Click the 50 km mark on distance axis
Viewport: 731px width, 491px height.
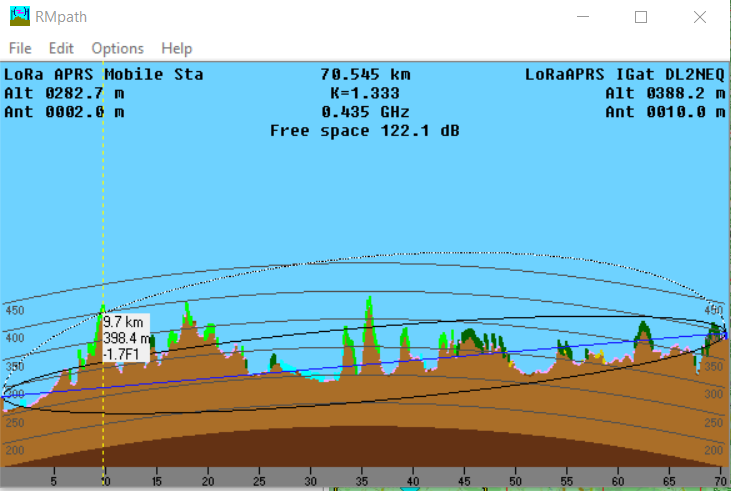pyautogui.click(x=515, y=481)
